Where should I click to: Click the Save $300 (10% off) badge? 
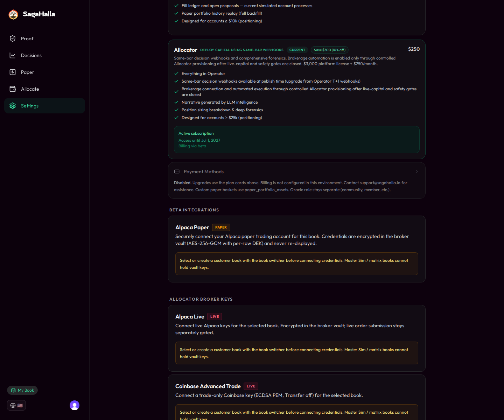(330, 50)
